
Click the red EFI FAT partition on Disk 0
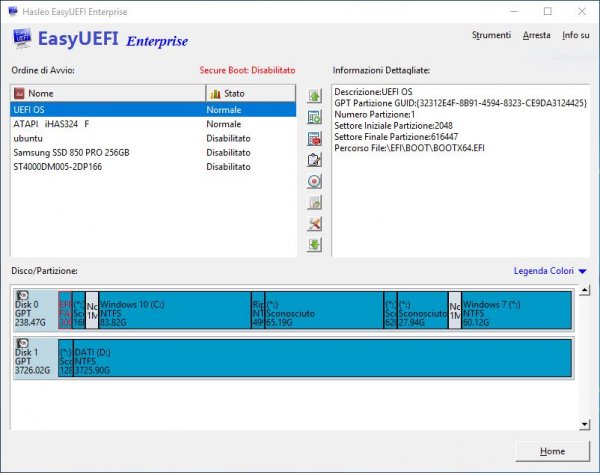pos(65,310)
